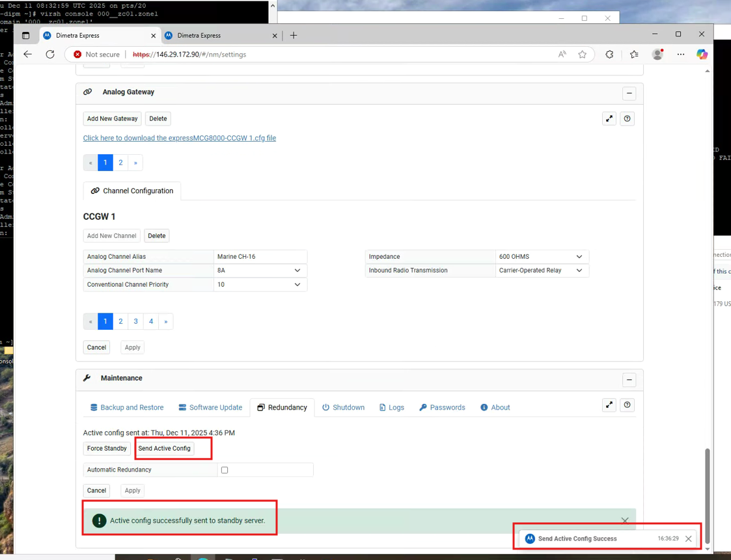Delete the CCGW 1 channel
This screenshot has height=560, width=731.
(x=157, y=235)
